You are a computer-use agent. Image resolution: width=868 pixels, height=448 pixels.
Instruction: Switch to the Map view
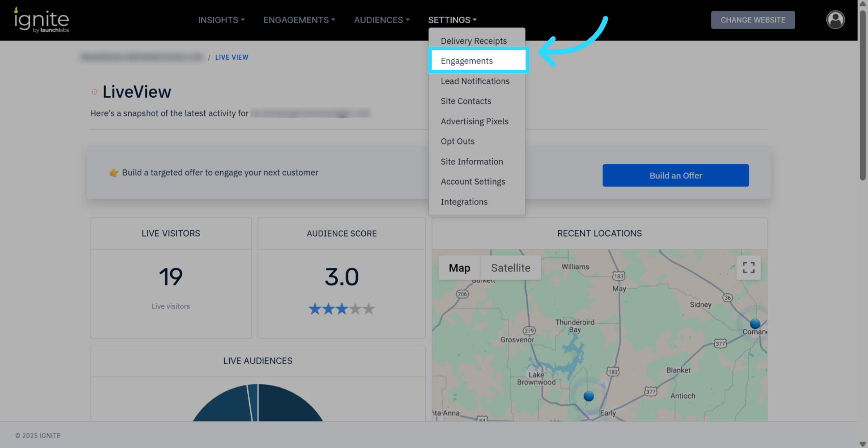459,268
